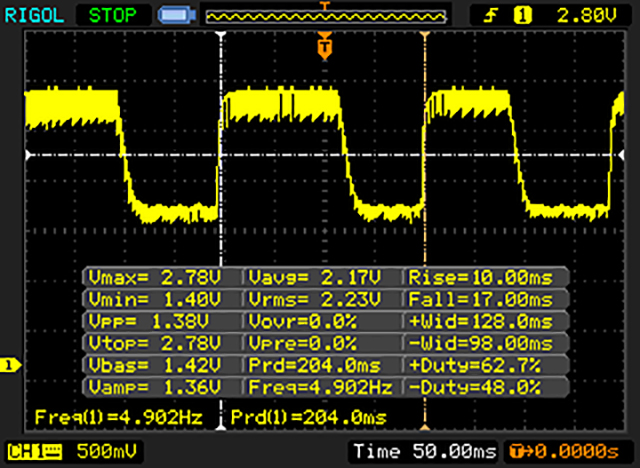The image size is (640, 468).
Task: Click the white cursor bottom handle
Action: point(221,427)
